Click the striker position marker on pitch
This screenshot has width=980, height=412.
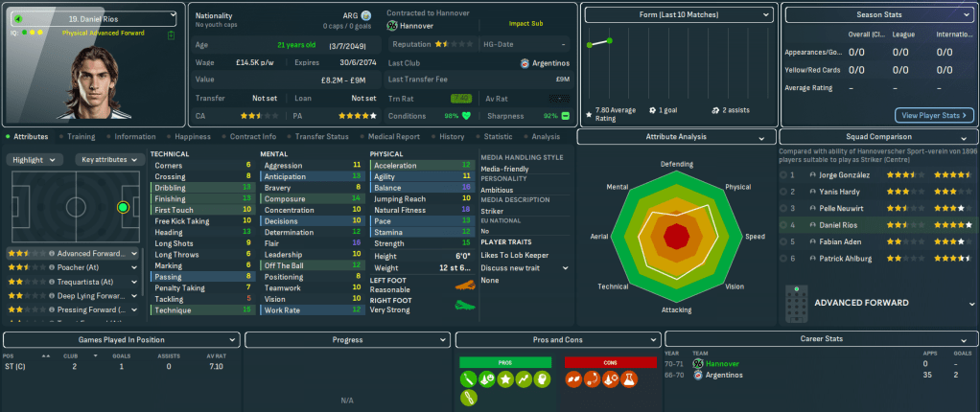tap(122, 207)
